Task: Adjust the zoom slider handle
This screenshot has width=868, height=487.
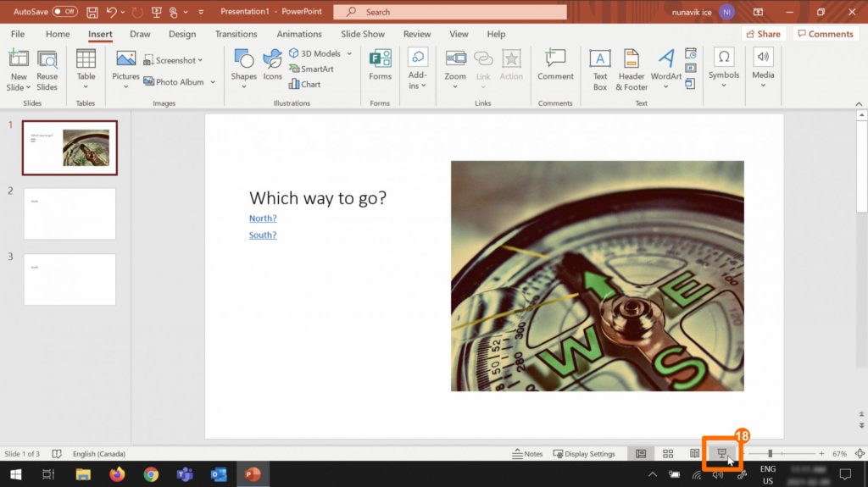Action: pyautogui.click(x=770, y=454)
